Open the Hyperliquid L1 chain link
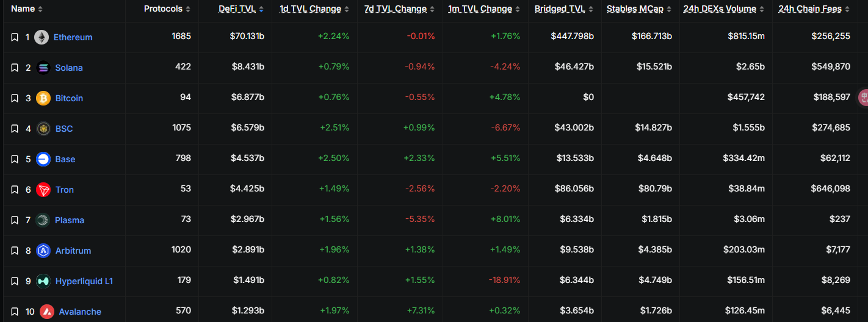The image size is (868, 322). [x=84, y=281]
